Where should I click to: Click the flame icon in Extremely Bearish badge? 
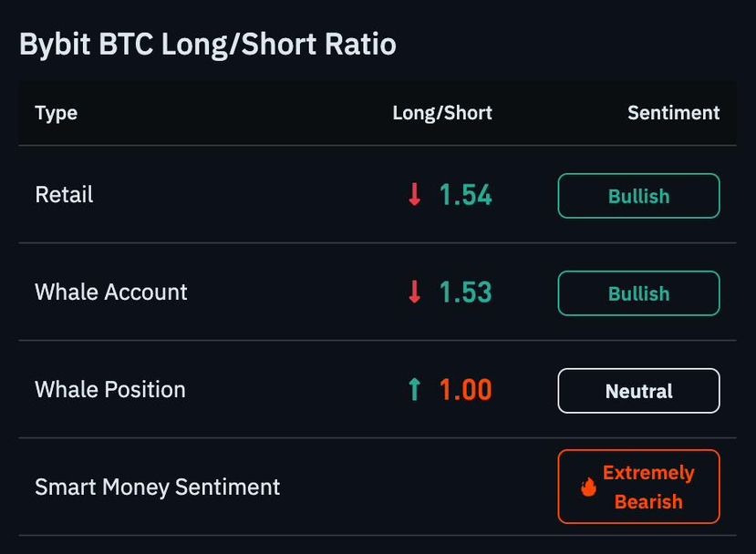(588, 487)
